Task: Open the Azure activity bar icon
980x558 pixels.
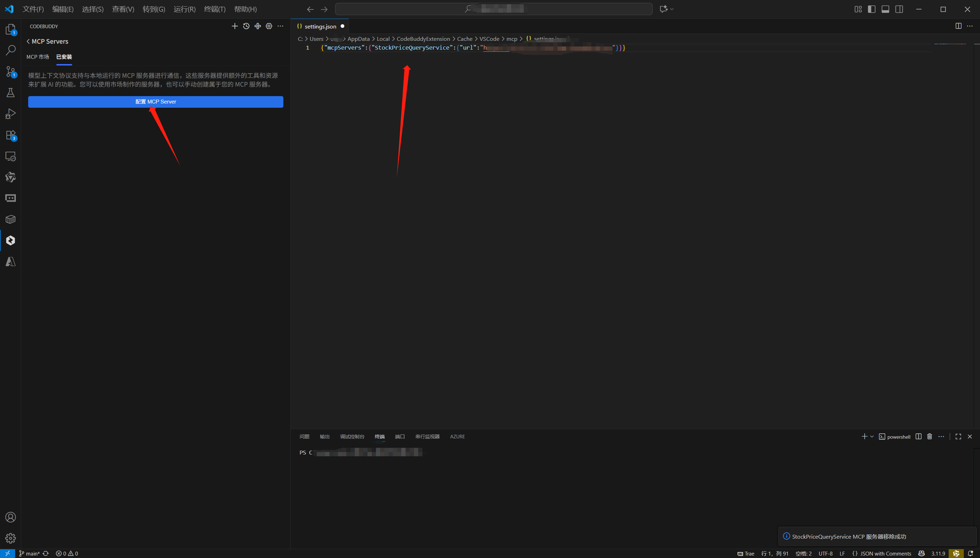Action: 10,262
